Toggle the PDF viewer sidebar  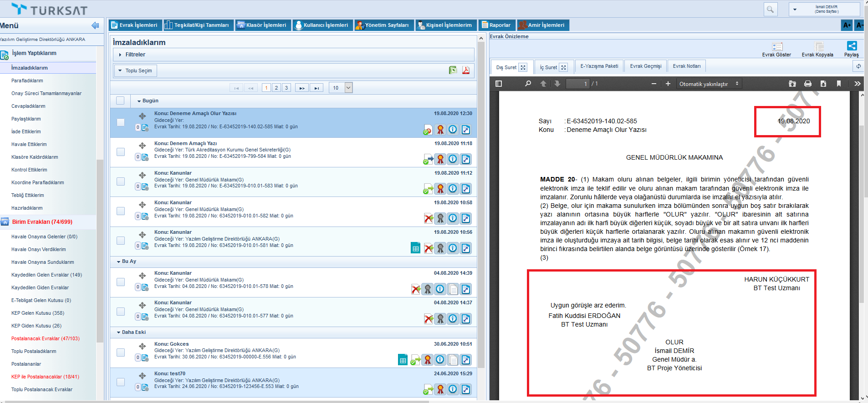pyautogui.click(x=499, y=84)
